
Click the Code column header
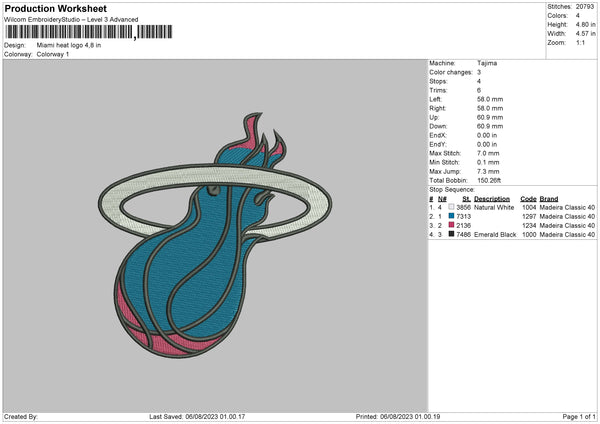(x=528, y=198)
